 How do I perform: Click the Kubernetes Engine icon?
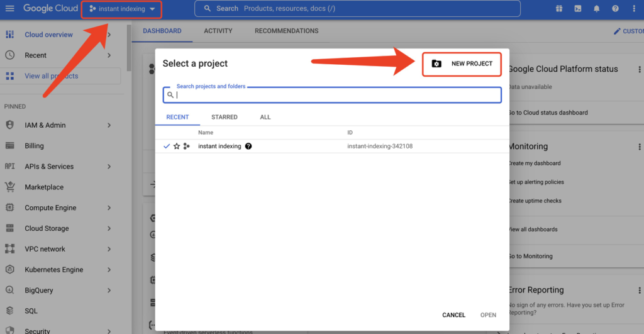click(x=10, y=269)
